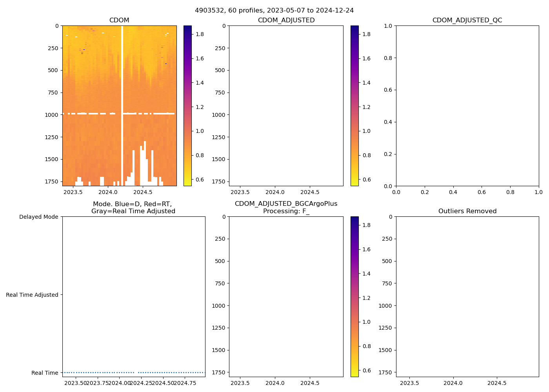The height and width of the screenshot is (392, 549).
Task: Click the CDOM plot's colorbar
Action: tap(187, 106)
